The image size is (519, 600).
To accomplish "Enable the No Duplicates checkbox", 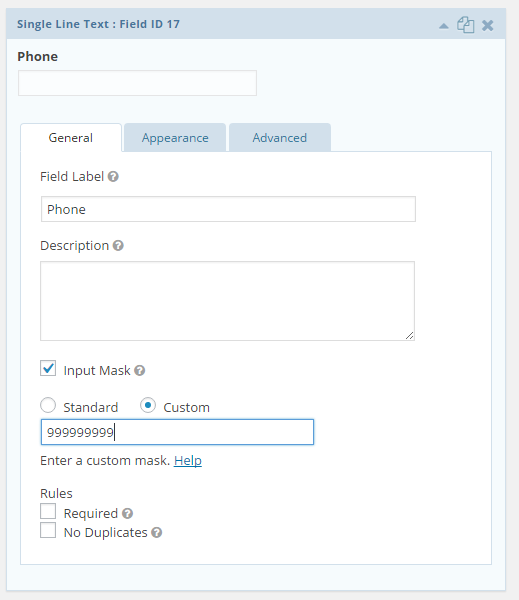I will 48,530.
